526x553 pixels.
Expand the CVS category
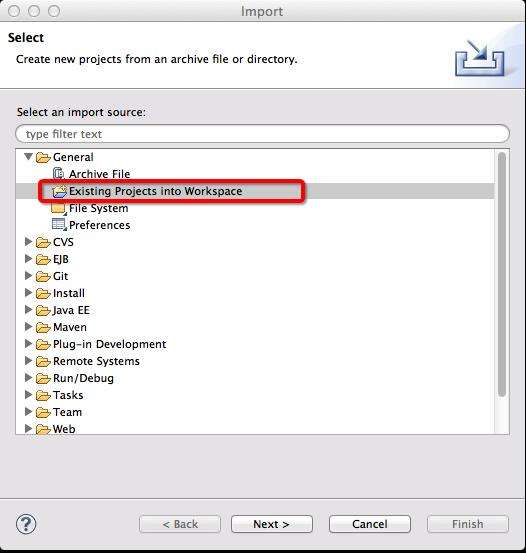pos(29,242)
